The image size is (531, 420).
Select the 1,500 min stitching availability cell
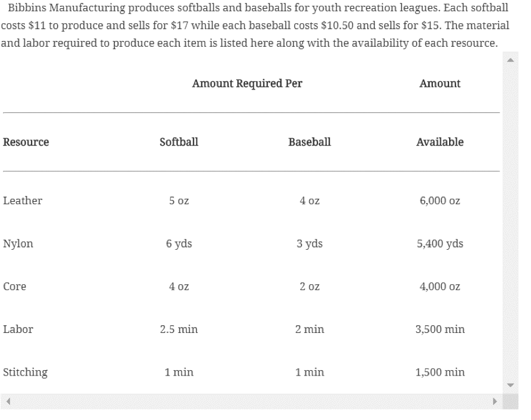click(x=440, y=372)
